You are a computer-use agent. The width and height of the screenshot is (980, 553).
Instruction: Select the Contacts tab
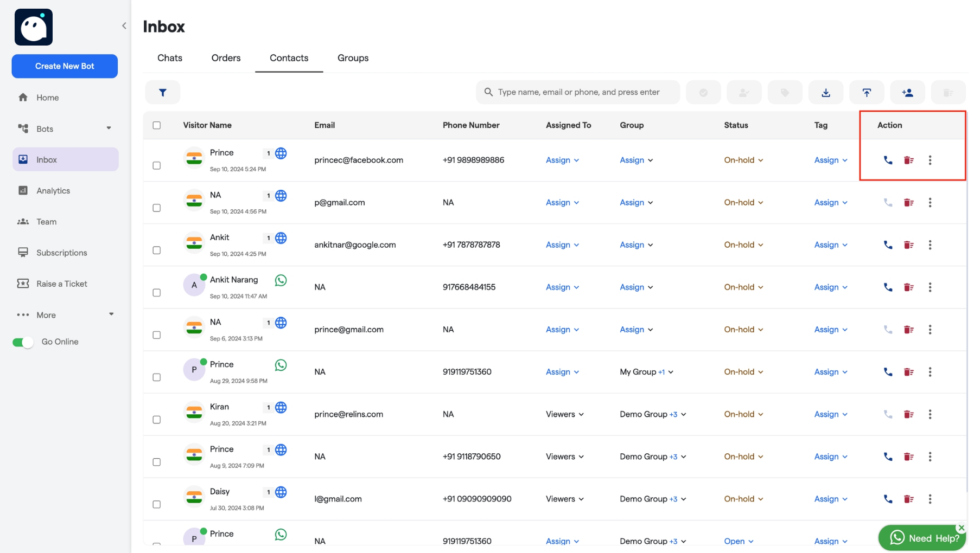click(x=289, y=58)
